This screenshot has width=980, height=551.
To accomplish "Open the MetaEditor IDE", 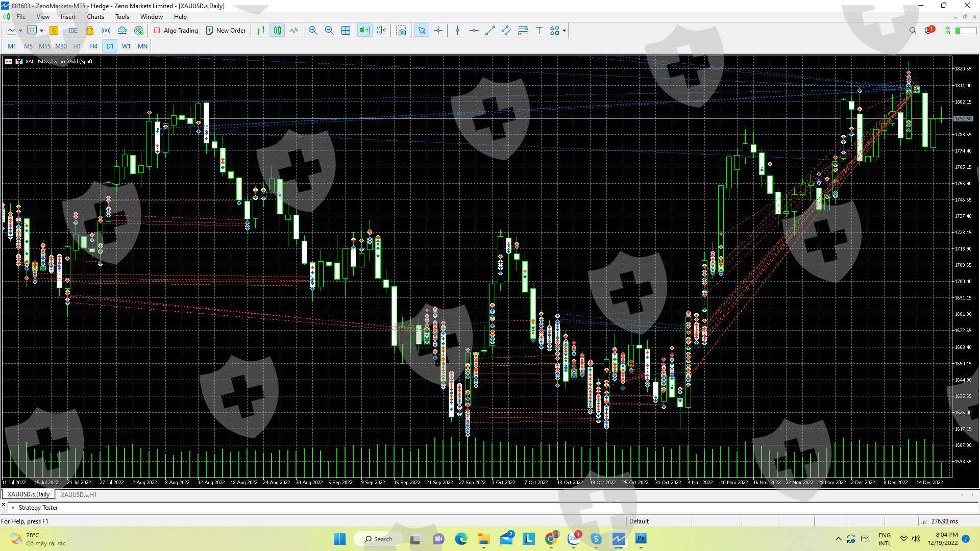I will tap(73, 31).
